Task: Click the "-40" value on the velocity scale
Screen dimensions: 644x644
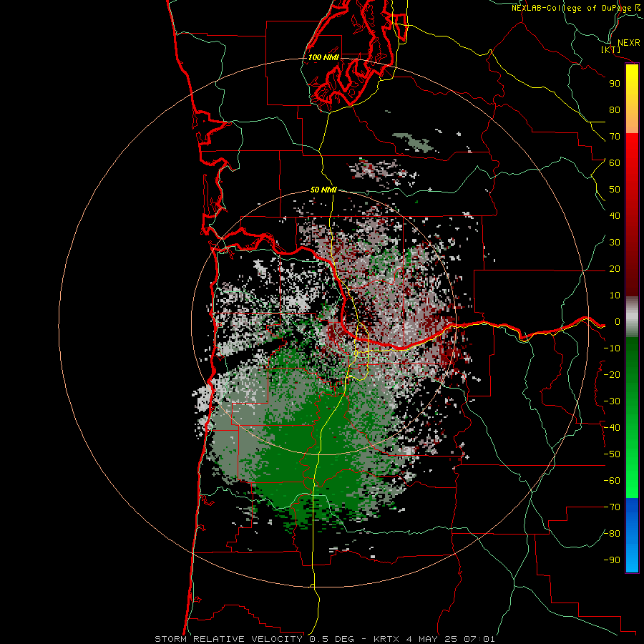Action: 612,428
